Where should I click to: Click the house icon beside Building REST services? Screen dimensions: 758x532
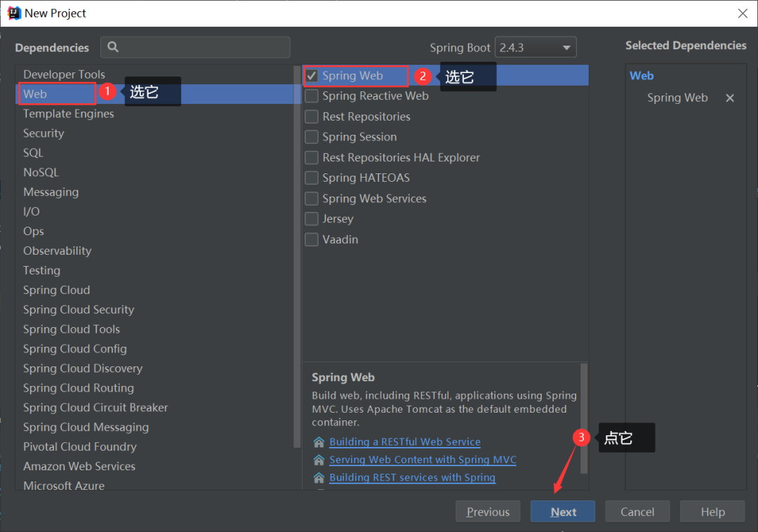[319, 478]
